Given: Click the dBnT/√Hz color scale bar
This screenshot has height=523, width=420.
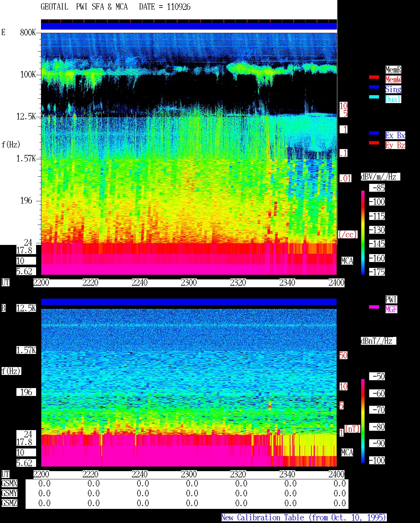Looking at the screenshot, I should coord(363,421).
